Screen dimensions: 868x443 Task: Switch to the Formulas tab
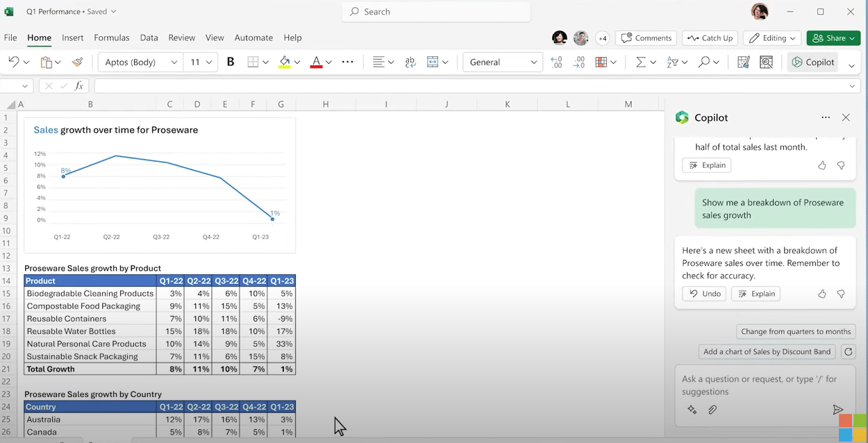(112, 37)
